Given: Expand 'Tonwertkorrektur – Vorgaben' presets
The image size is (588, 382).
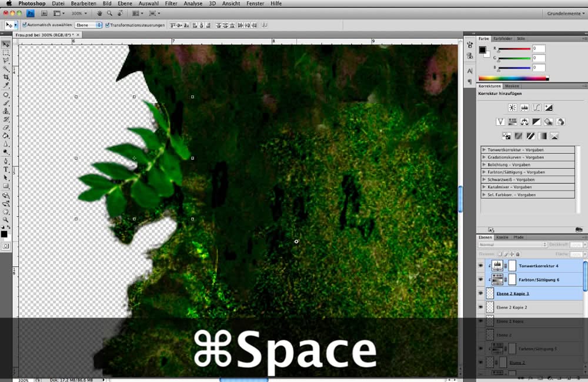Looking at the screenshot, I should coord(484,150).
